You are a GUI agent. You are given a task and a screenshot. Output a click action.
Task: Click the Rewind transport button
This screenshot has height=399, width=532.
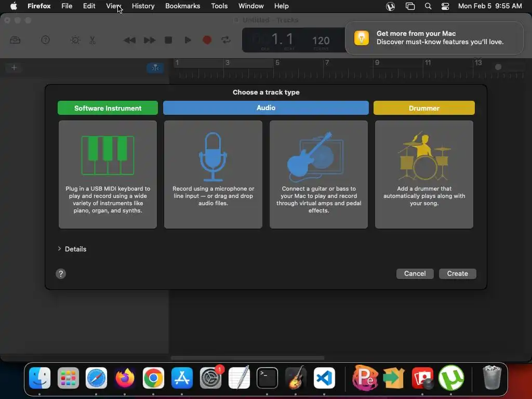tap(129, 40)
